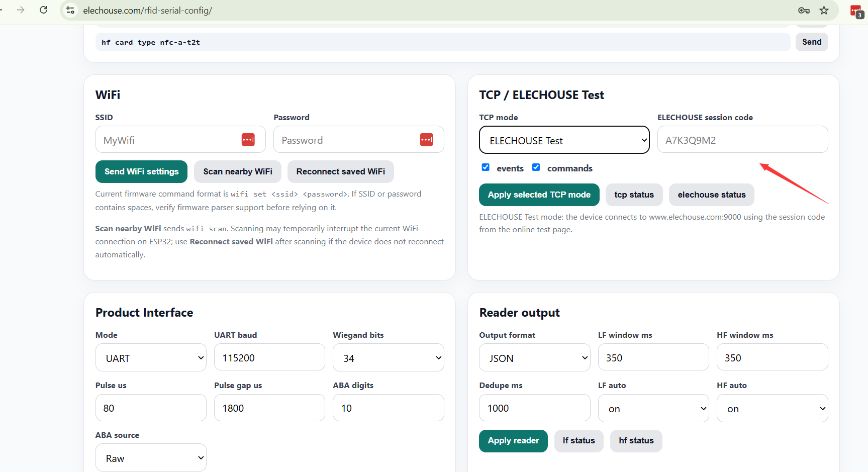This screenshot has height=472, width=868.
Task: Click the TCP / ELECHOUSE Test heading
Action: click(x=541, y=95)
